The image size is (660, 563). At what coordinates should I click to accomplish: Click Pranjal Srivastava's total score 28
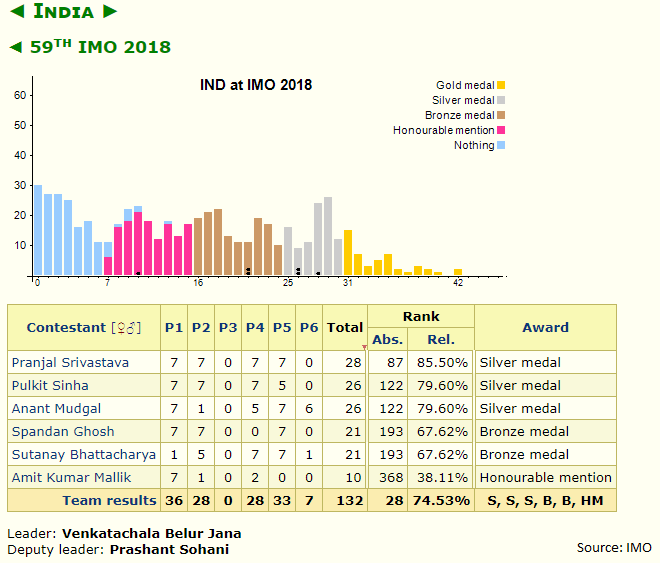tap(353, 362)
